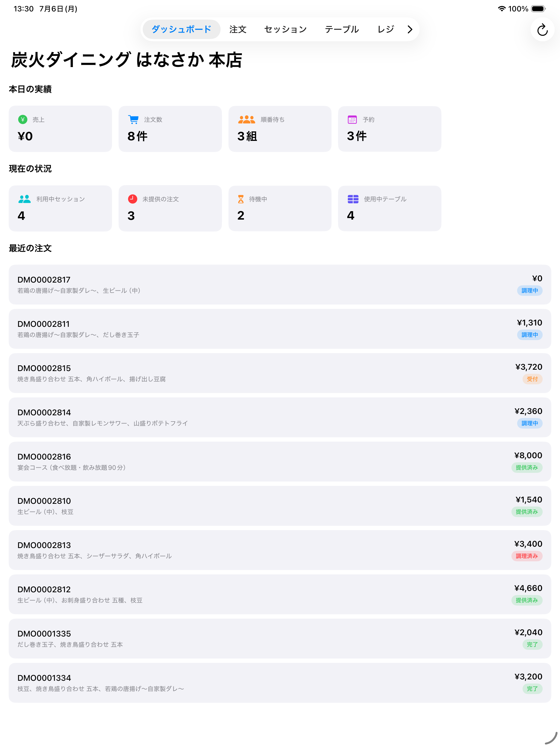Click the orange people 順番待ち icon
The width and height of the screenshot is (560, 747).
tap(246, 119)
